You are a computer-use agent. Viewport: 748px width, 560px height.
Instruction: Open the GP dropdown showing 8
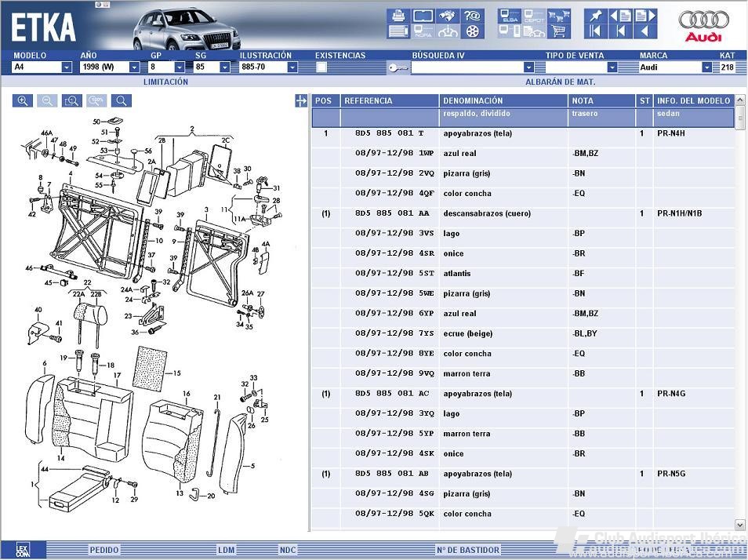(x=180, y=67)
